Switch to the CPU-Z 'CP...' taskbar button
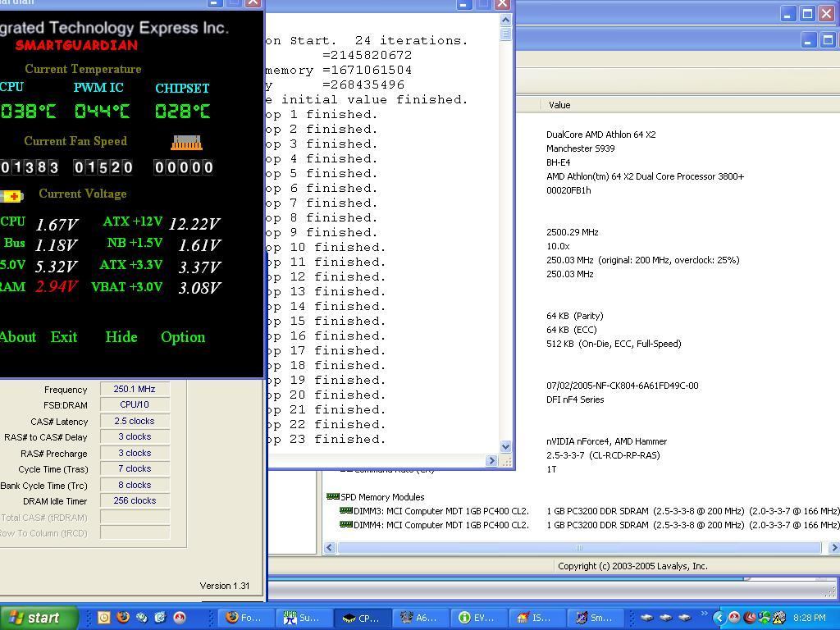The width and height of the screenshot is (840, 630). coord(362,618)
